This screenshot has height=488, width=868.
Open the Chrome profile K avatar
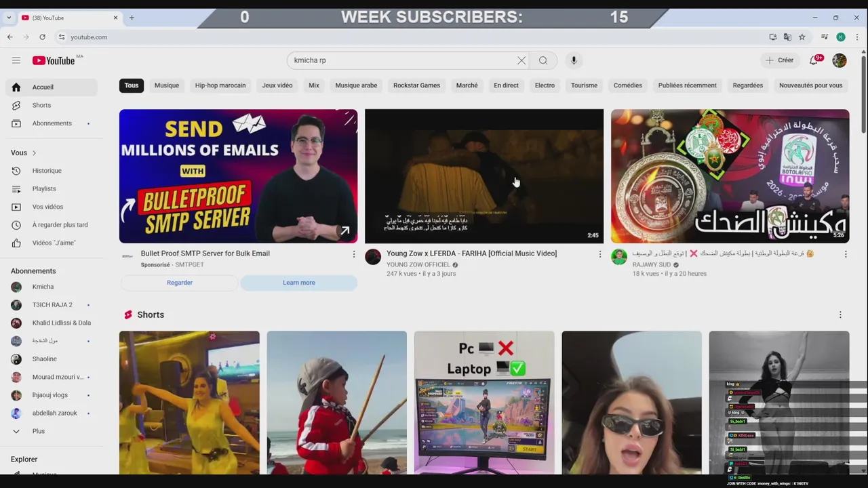[x=840, y=37]
